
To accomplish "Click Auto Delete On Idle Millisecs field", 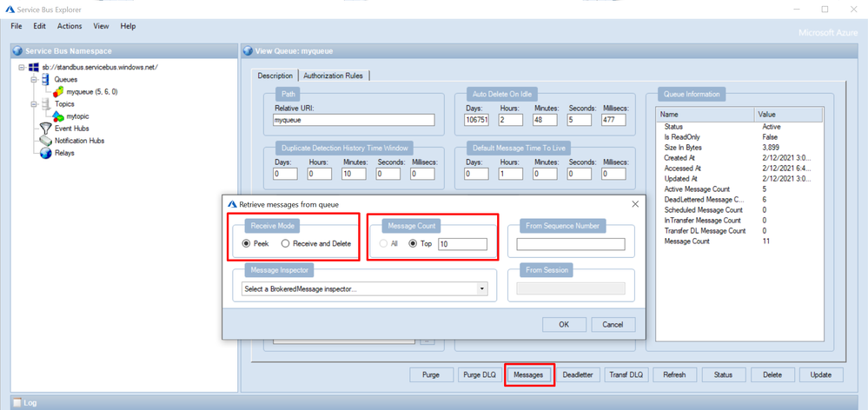I will tap(613, 120).
